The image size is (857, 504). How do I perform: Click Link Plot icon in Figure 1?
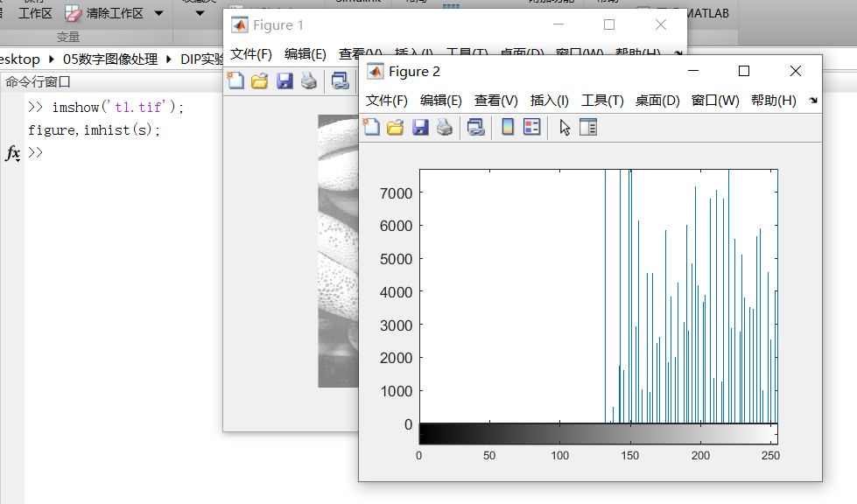click(340, 81)
